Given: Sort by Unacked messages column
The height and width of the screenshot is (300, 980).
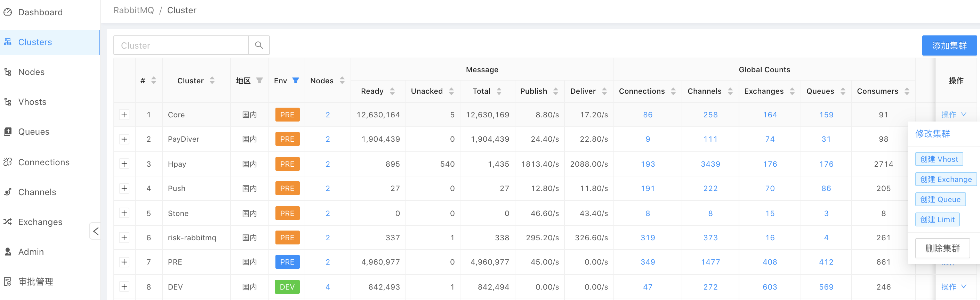Looking at the screenshot, I should click(x=452, y=91).
